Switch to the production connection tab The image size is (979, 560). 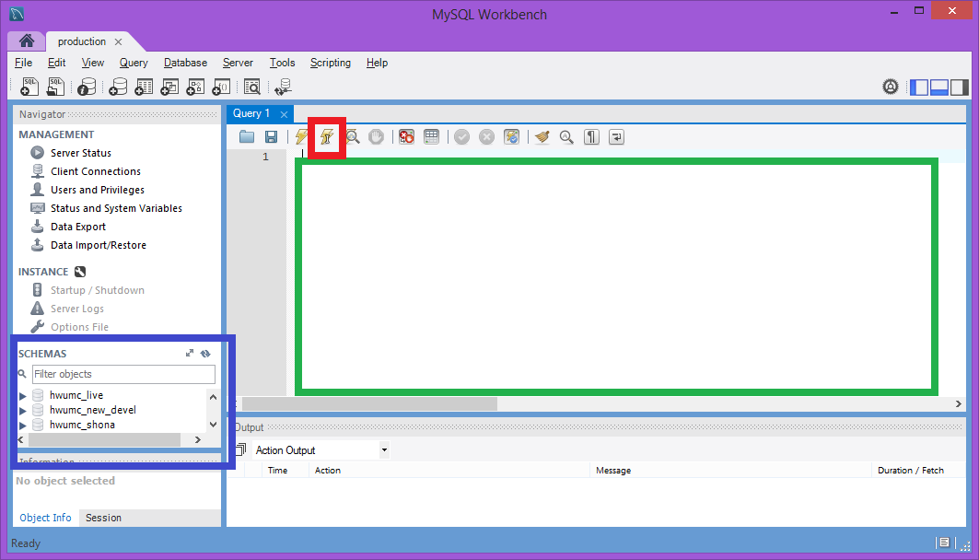point(82,41)
